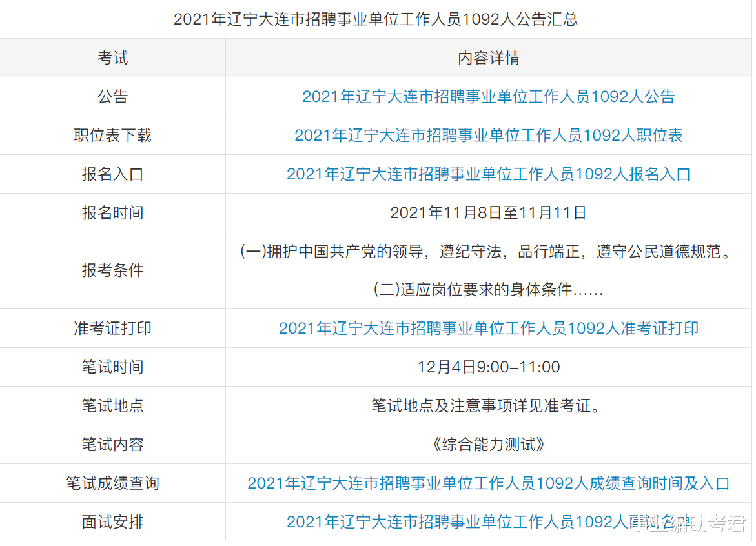Click the 准考证打印 row label
Viewport: 756px width, 546px height.
(x=113, y=328)
